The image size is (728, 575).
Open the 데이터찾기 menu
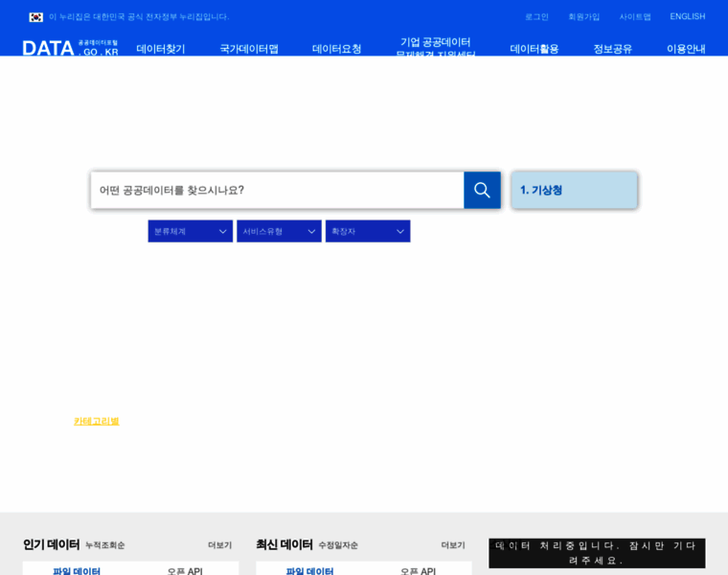point(161,49)
